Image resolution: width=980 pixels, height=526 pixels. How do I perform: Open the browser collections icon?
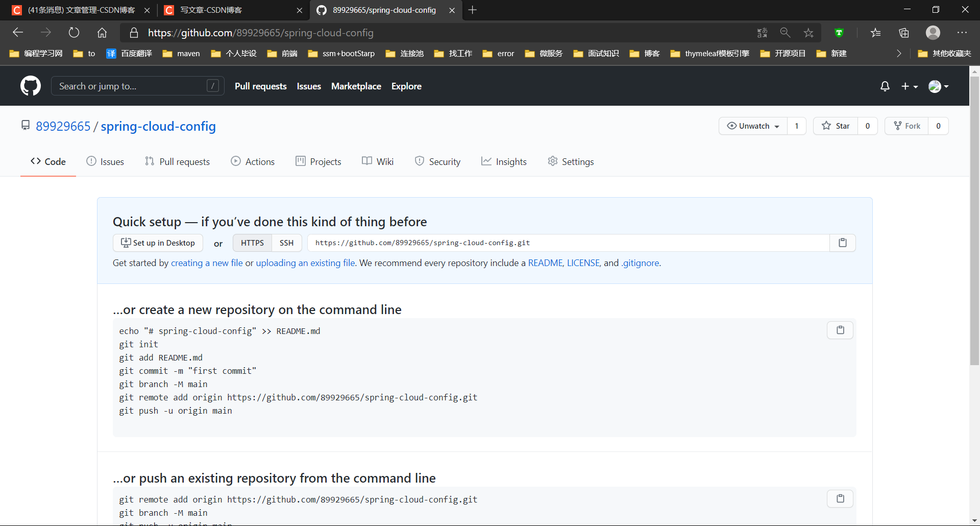click(904, 33)
